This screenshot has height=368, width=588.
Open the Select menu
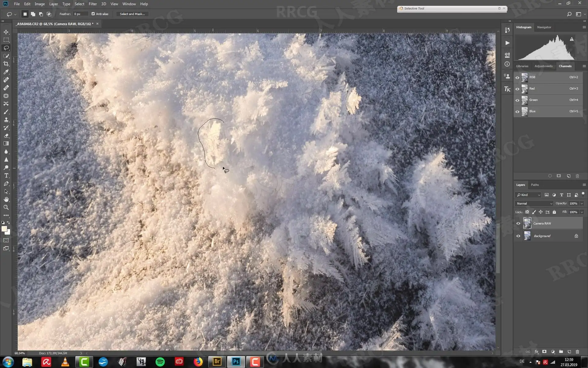pyautogui.click(x=79, y=4)
